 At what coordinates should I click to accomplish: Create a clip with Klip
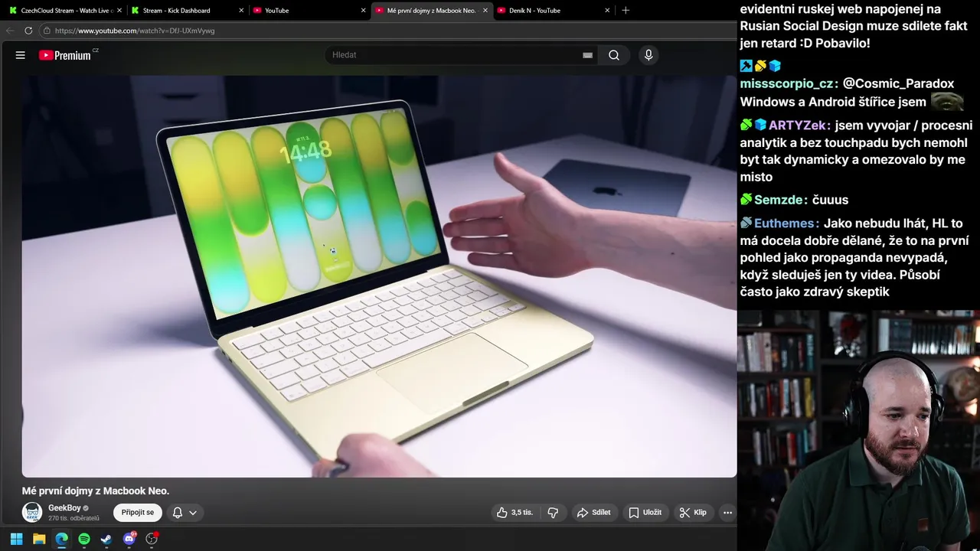click(x=694, y=513)
